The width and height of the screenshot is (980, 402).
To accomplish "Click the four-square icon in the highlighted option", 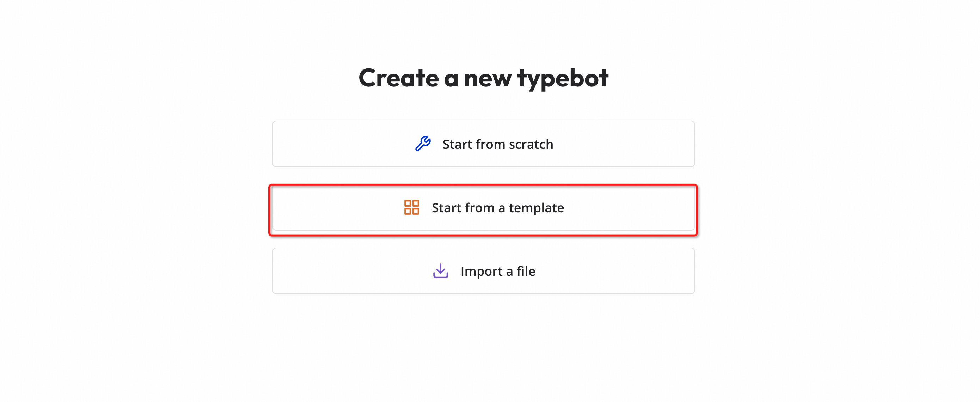I will 411,208.
